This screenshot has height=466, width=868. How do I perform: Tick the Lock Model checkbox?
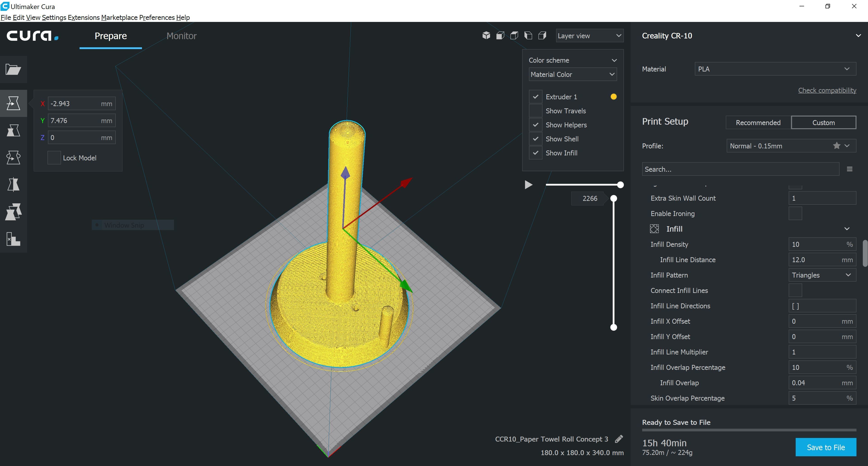click(x=54, y=158)
